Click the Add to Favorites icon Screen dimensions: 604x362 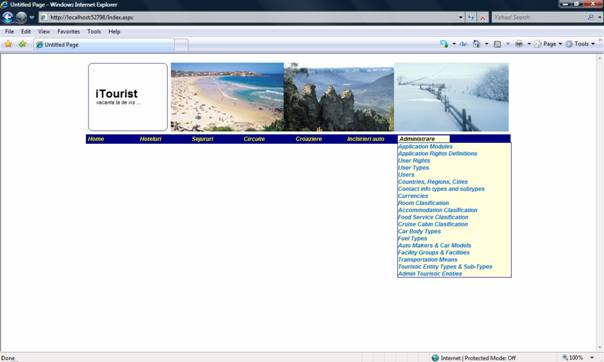(22, 44)
